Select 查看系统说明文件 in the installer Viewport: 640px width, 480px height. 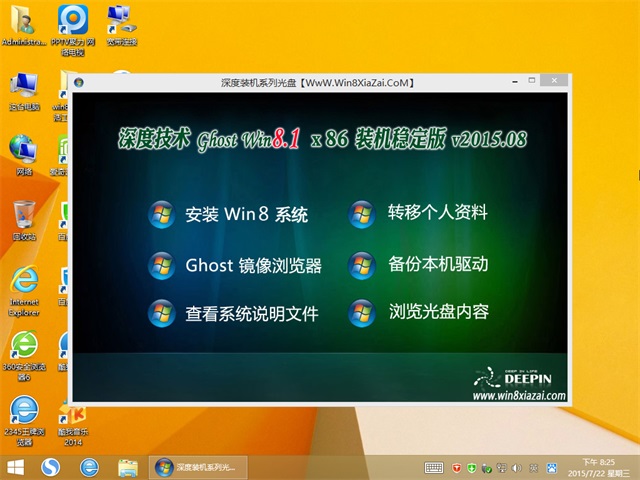tap(251, 314)
